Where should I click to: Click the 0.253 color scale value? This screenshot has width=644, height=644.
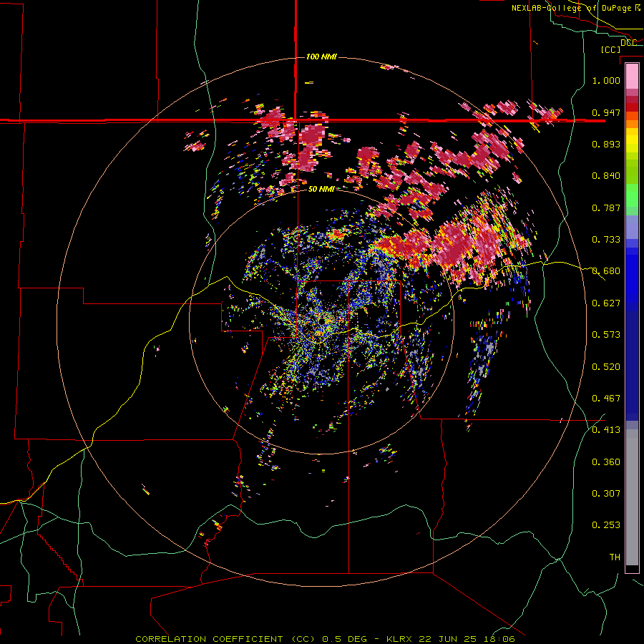pos(606,525)
